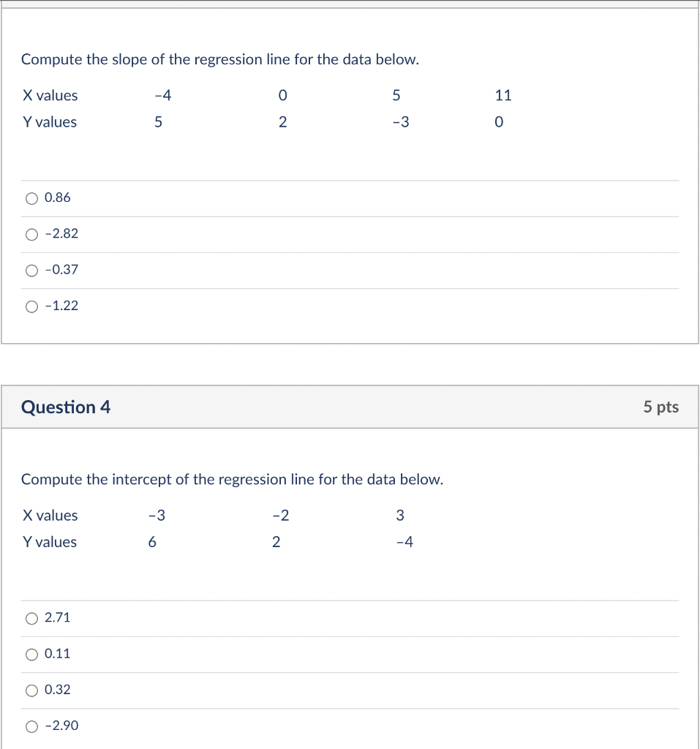Choose the 0.11 answer option
Viewport: 700px width, 749px height.
(31, 654)
